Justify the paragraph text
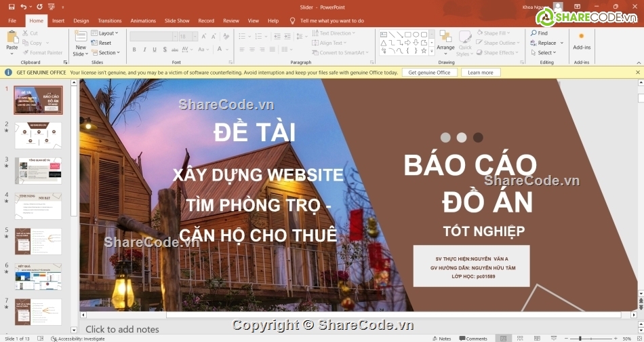This screenshot has height=342, width=644. point(273,50)
